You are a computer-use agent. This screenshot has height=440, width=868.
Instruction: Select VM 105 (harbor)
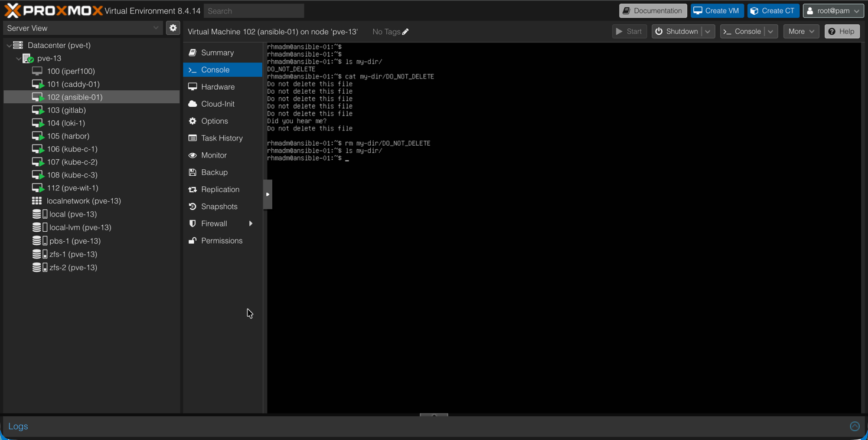[92, 136]
